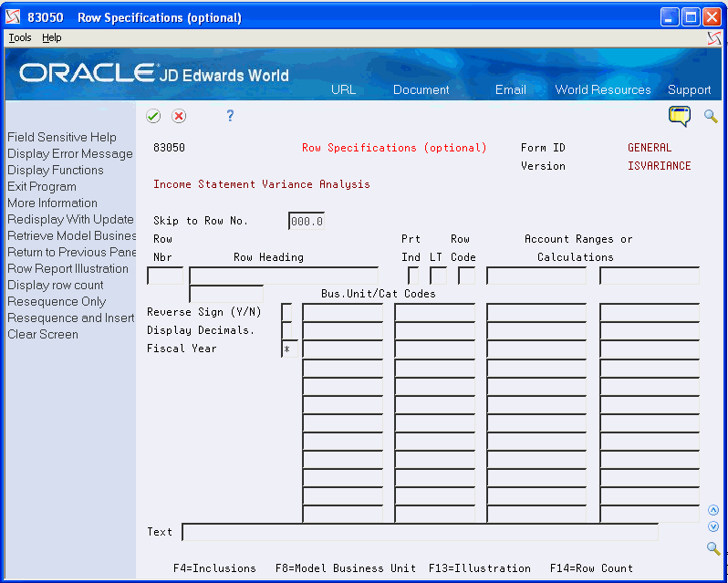Click first Account Ranges field in row line
Screen dimensions: 728x583
point(536,276)
